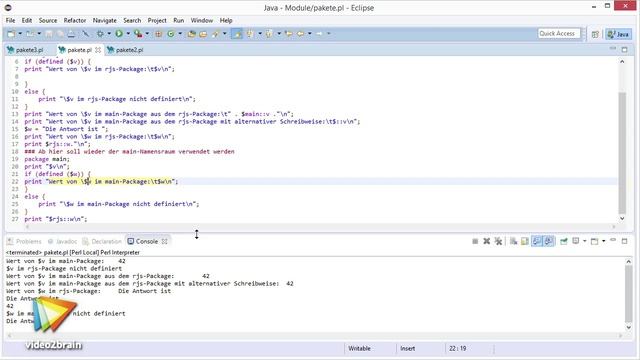Toggle console Scroll Lock button

525,242
